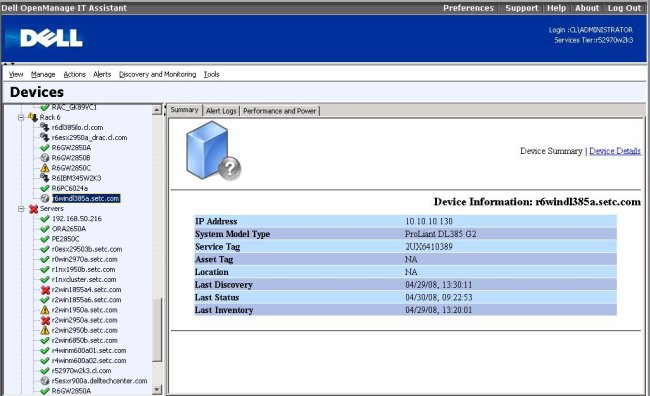Click the Service Tag value 2UX6410389
This screenshot has height=396, width=650.
tap(429, 247)
